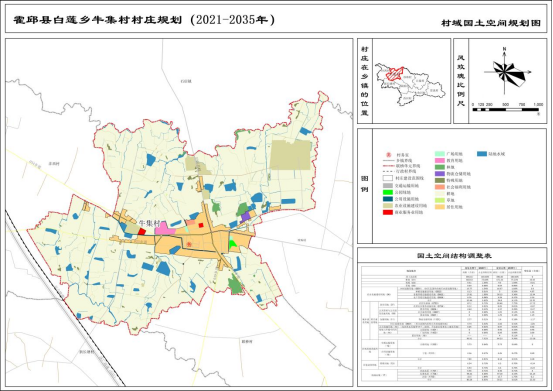This screenshot has width=553, height=391.
Task: Select the pink education land legend swatch
Action: 440,160
